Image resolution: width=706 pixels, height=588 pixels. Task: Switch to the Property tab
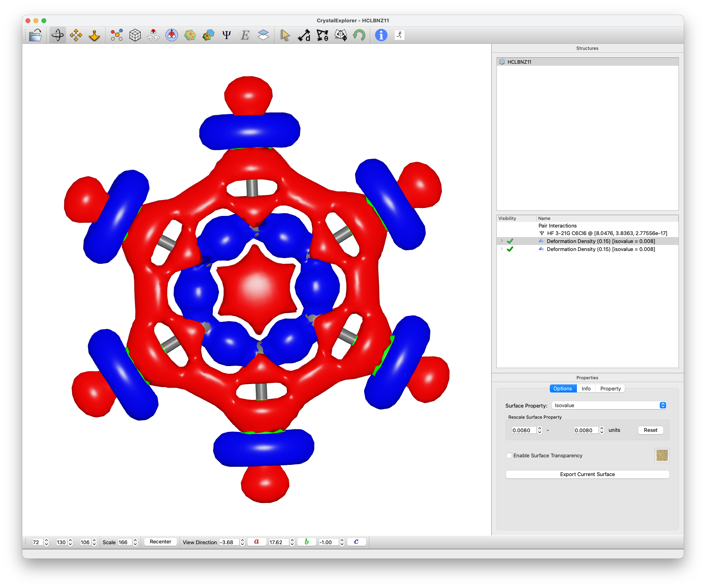point(610,389)
